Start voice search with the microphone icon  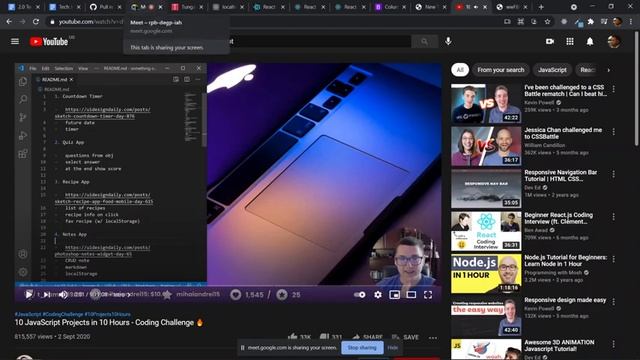448,41
